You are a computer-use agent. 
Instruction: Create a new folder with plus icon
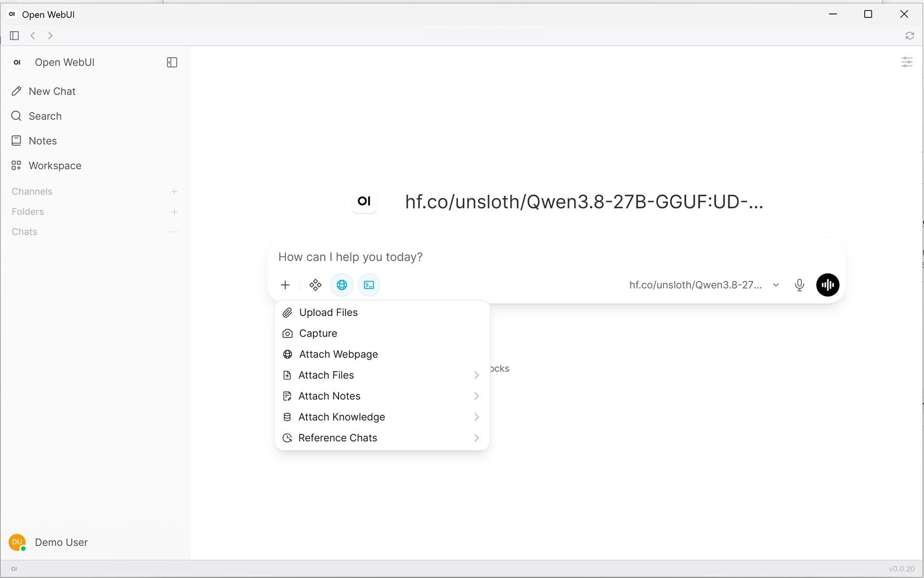174,212
